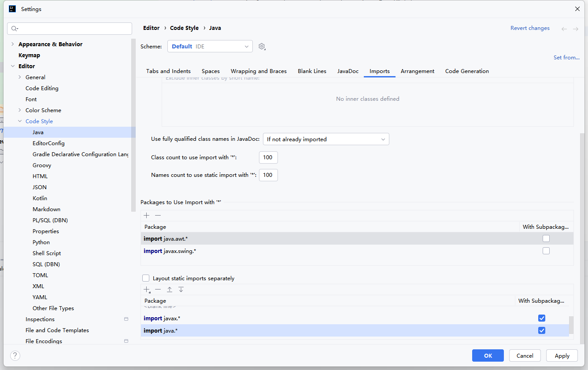Switch to the Blank Lines tab

click(x=311, y=71)
